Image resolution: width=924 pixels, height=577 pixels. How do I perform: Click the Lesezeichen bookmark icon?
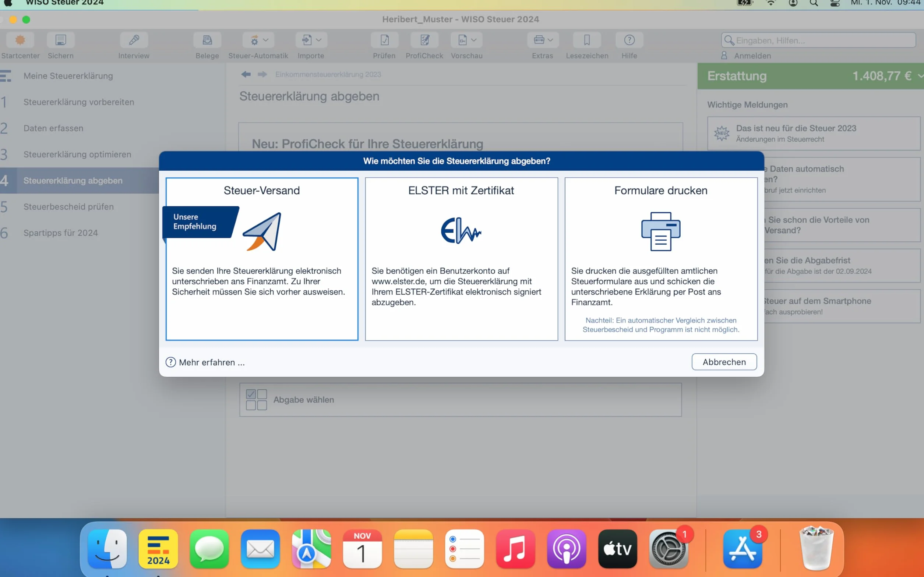click(587, 40)
